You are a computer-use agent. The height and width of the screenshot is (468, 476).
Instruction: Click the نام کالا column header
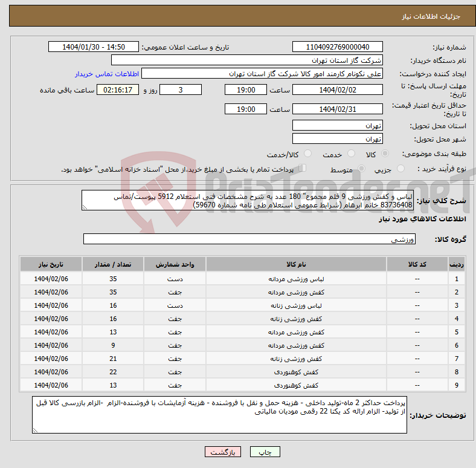point(296,264)
